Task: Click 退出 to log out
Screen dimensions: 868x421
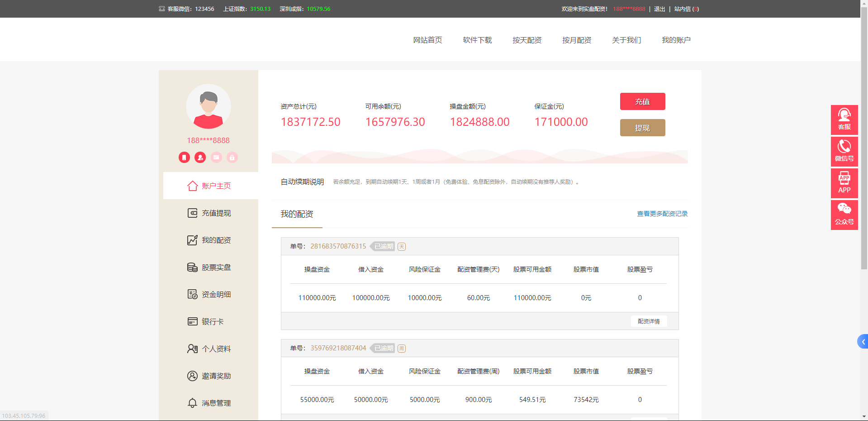Action: (659, 9)
